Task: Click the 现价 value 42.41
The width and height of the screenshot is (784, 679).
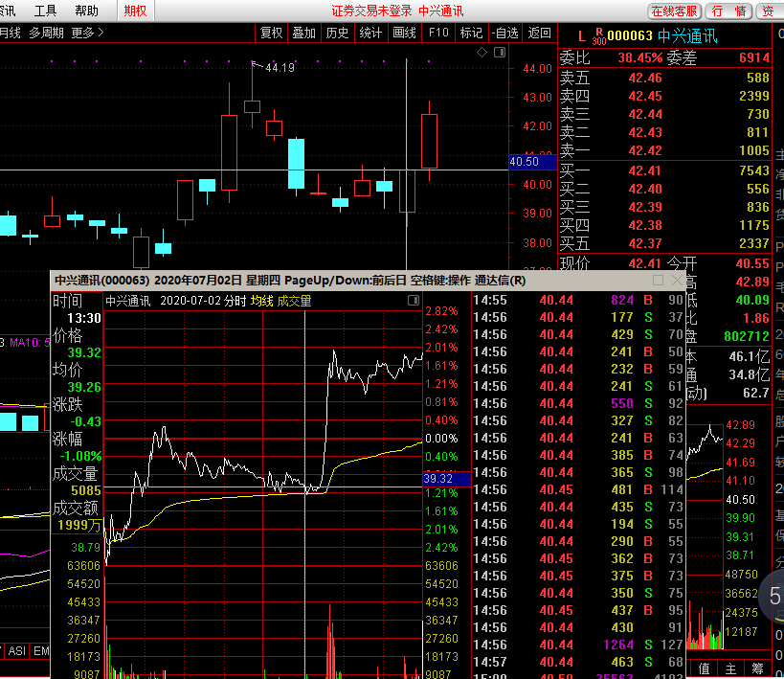Action: [645, 263]
